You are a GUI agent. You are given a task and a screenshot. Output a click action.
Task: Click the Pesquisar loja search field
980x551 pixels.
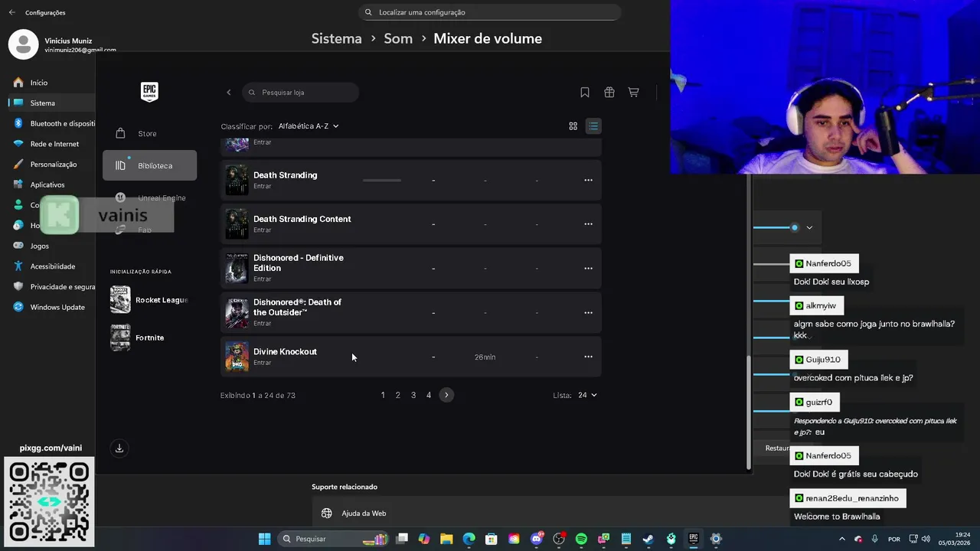pos(301,92)
